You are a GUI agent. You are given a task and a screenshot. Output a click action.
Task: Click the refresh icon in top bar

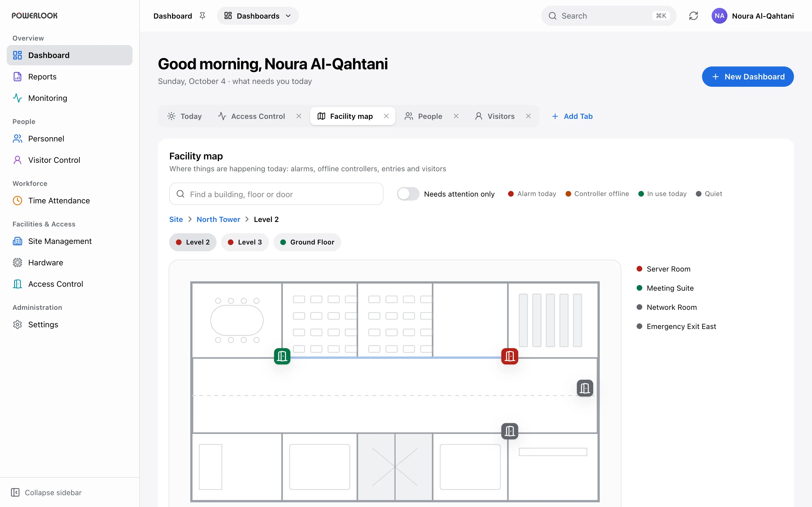click(x=693, y=16)
